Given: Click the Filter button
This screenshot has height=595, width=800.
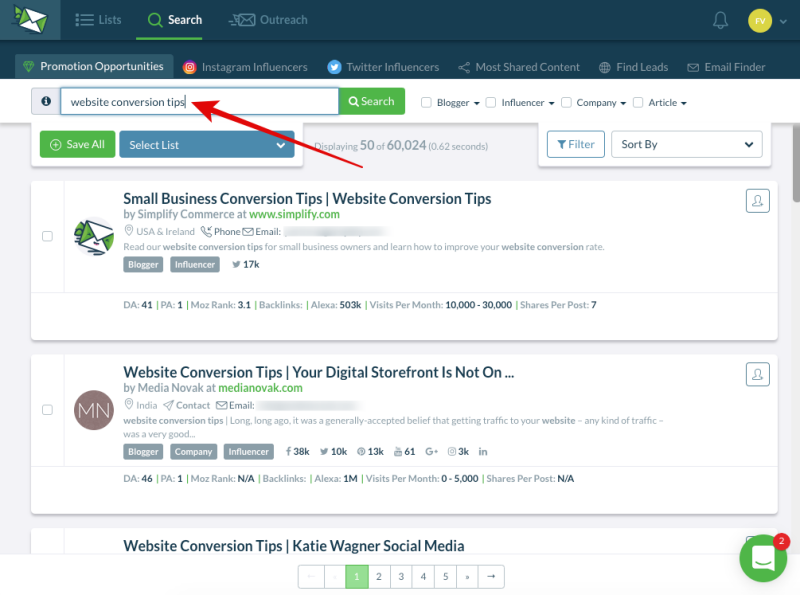Looking at the screenshot, I should 576,144.
